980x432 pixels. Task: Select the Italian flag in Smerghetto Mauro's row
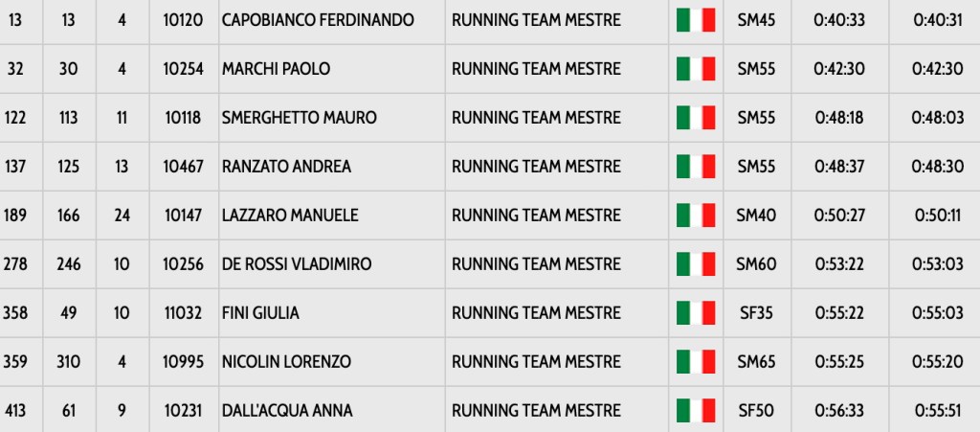pos(696,118)
